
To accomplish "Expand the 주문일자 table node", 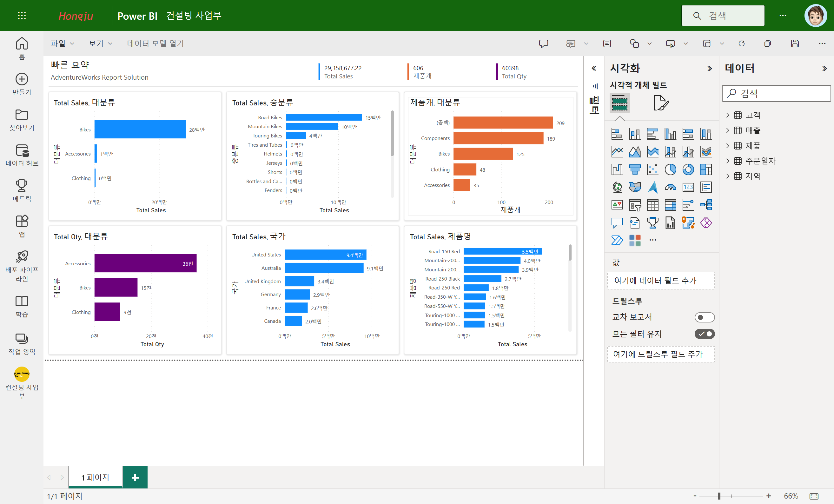I will [x=727, y=161].
